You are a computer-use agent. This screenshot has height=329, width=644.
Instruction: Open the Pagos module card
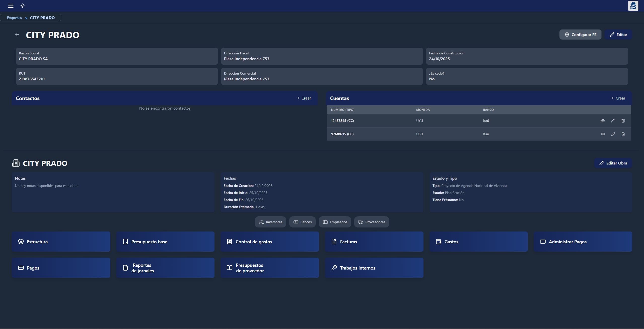coord(61,268)
